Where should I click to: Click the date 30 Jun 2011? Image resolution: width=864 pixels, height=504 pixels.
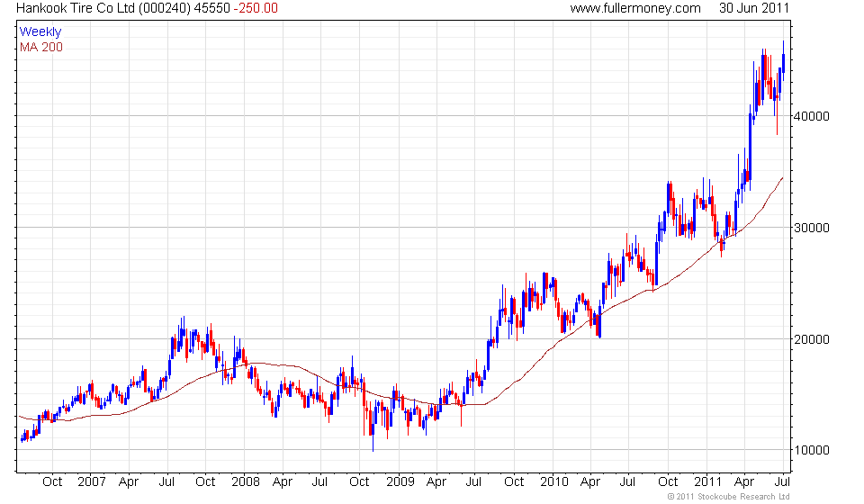[x=754, y=8]
